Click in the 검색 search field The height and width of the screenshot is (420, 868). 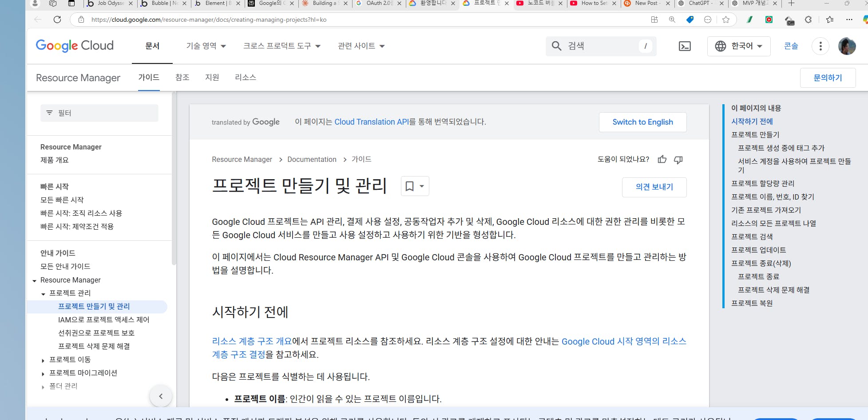pos(601,46)
